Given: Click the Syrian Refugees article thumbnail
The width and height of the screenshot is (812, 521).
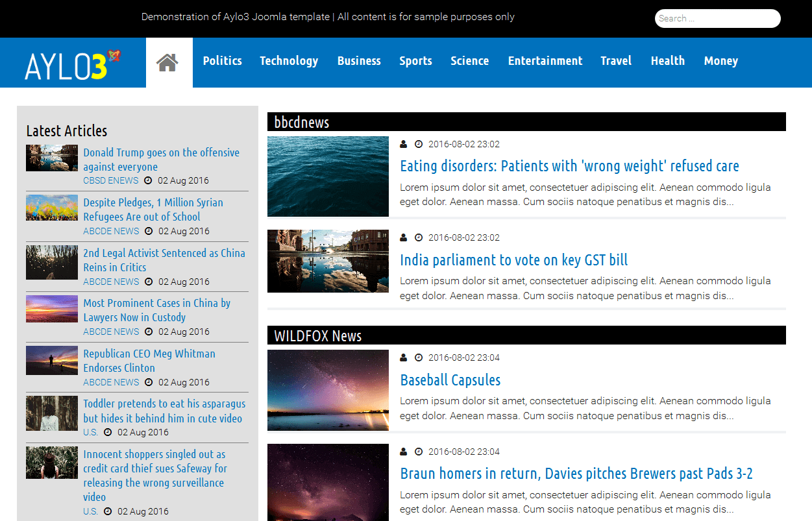Looking at the screenshot, I should [x=52, y=208].
